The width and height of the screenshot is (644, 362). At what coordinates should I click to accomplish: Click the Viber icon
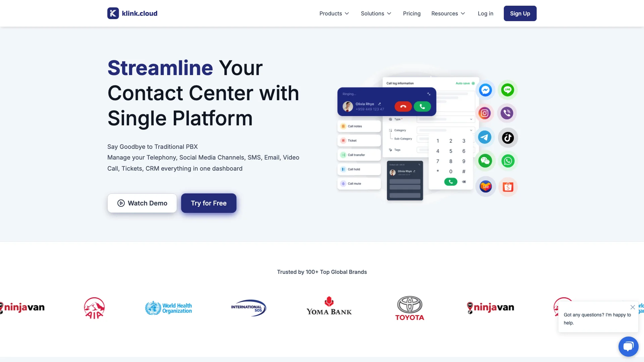tap(507, 113)
